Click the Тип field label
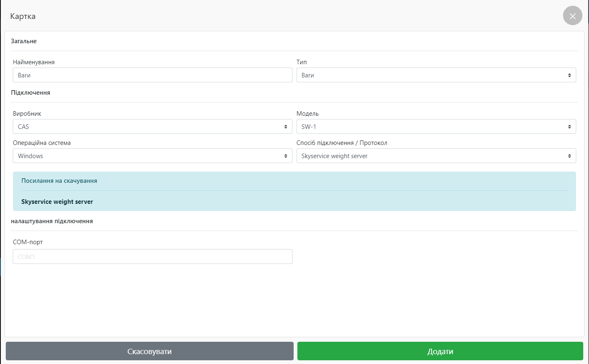This screenshot has width=589, height=364. 302,62
